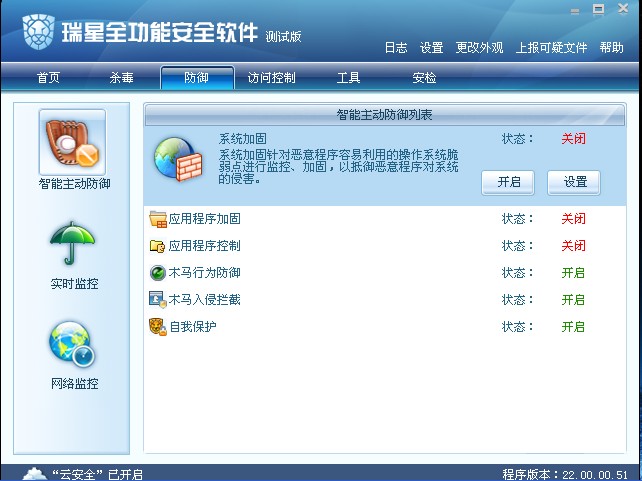Screen dimensions: 642x481
Task: Select the 实时监控 green umbrella icon
Action: (72, 243)
